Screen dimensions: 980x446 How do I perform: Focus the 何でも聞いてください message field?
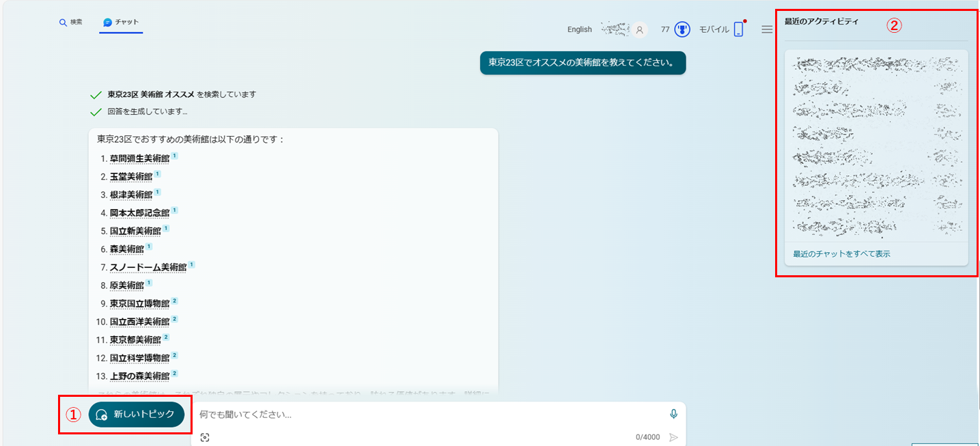pos(430,415)
